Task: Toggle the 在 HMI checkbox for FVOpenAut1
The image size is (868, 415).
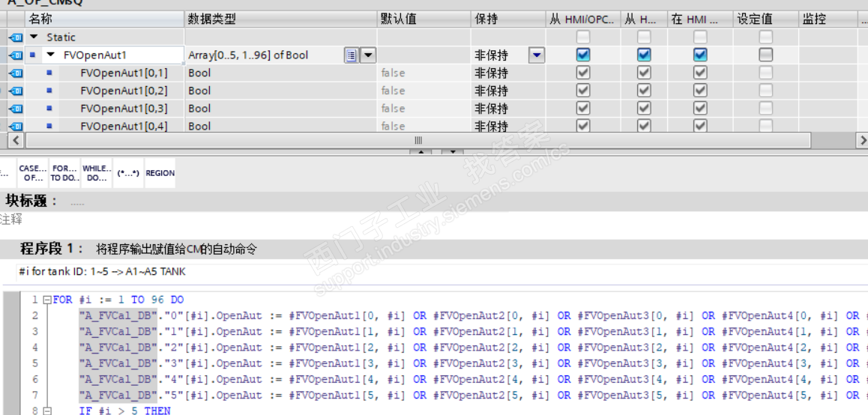Action: [700, 55]
